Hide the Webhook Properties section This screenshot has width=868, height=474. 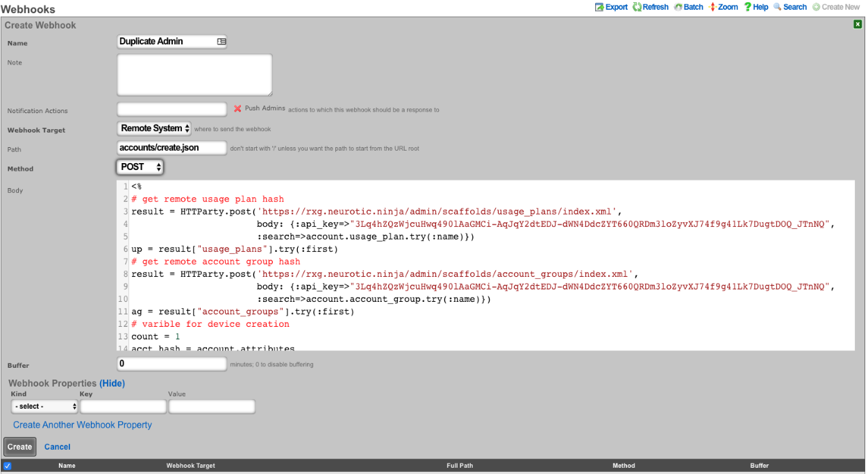click(112, 383)
